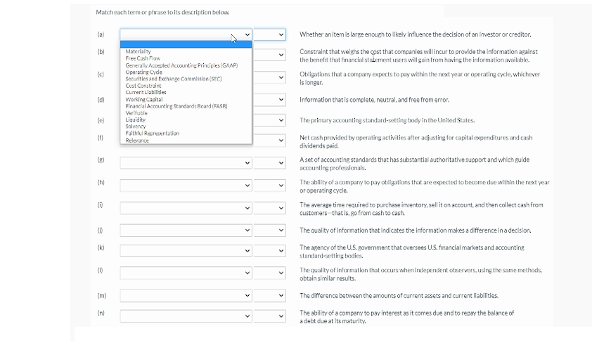Image resolution: width=592 pixels, height=364 pixels.
Task: Collapse the open term dropdown for row (a)
Action: 186,34
